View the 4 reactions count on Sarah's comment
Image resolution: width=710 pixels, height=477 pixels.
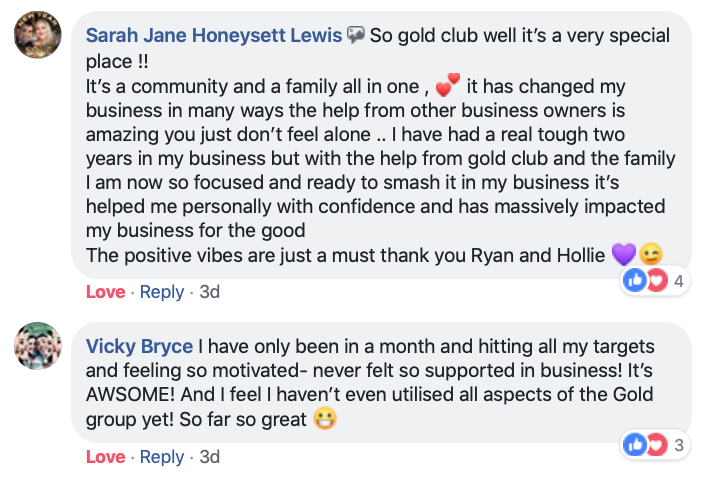(x=678, y=281)
